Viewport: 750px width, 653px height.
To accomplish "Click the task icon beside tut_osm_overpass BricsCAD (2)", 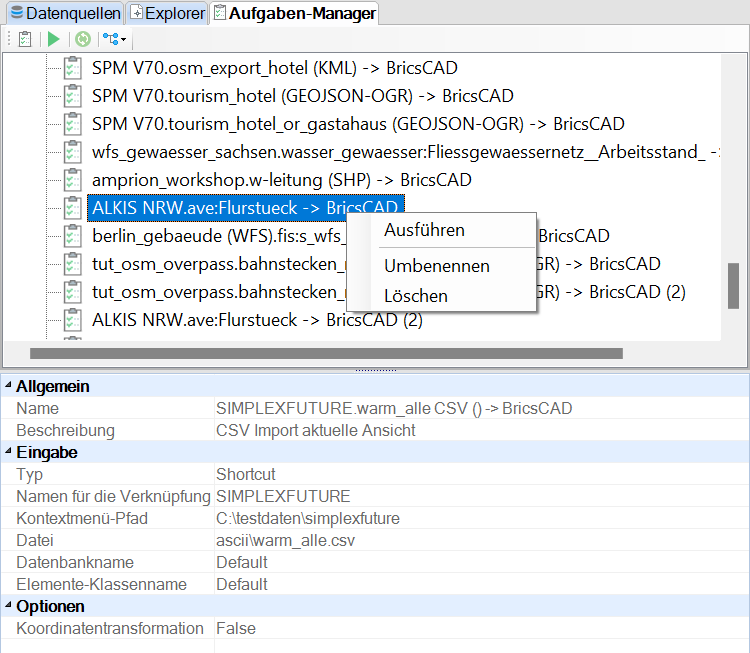I will click(73, 291).
